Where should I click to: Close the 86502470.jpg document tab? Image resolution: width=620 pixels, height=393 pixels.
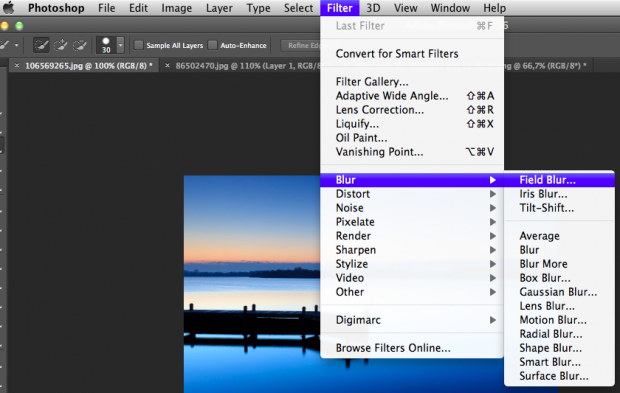pyautogui.click(x=167, y=66)
